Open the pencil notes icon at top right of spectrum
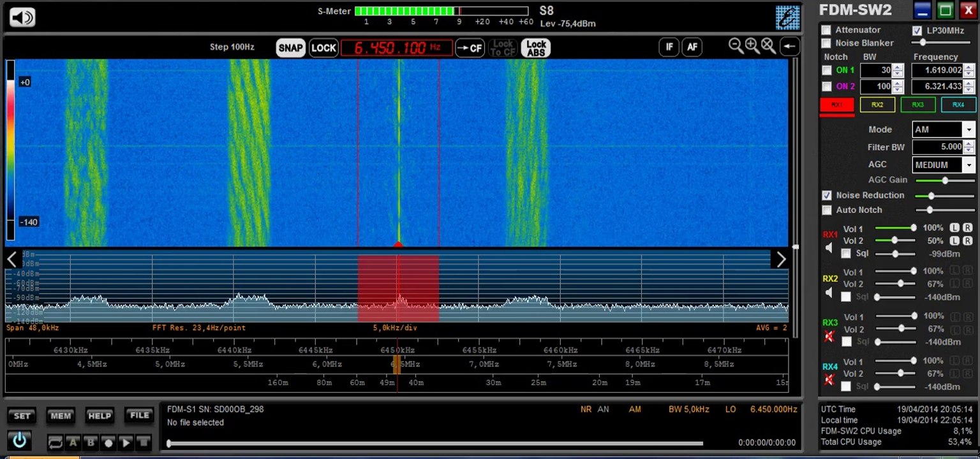The image size is (980, 459). tap(788, 17)
